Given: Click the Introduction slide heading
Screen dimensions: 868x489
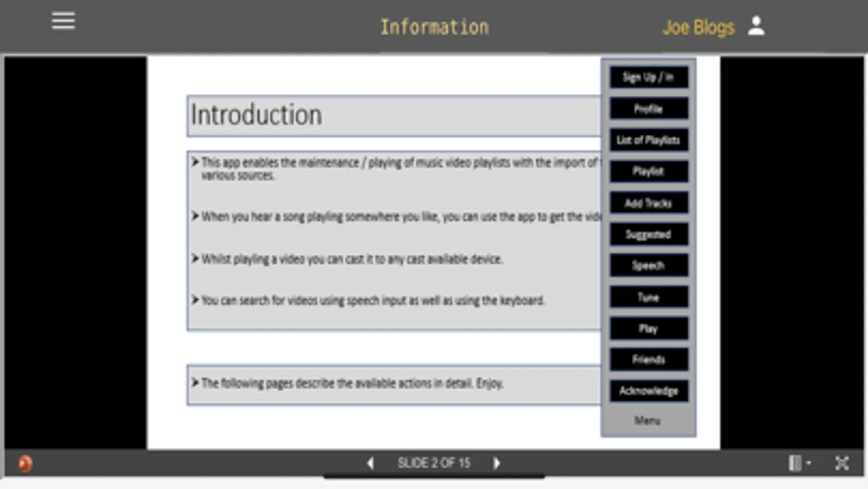Looking at the screenshot, I should [x=256, y=115].
